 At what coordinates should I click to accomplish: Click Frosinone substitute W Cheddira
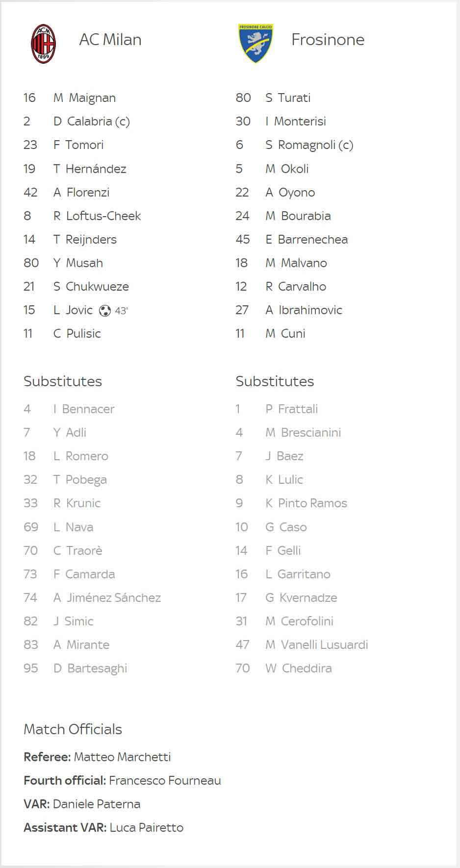[299, 669]
